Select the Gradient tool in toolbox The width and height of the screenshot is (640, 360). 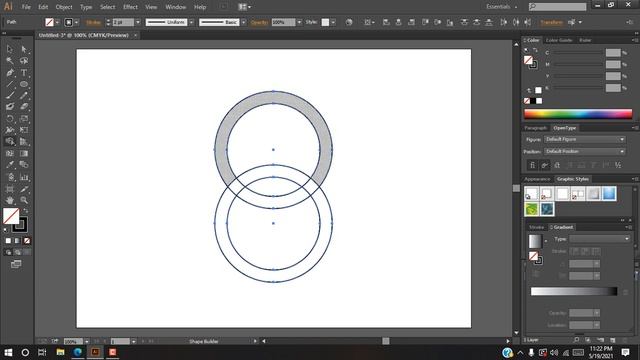[x=24, y=153]
